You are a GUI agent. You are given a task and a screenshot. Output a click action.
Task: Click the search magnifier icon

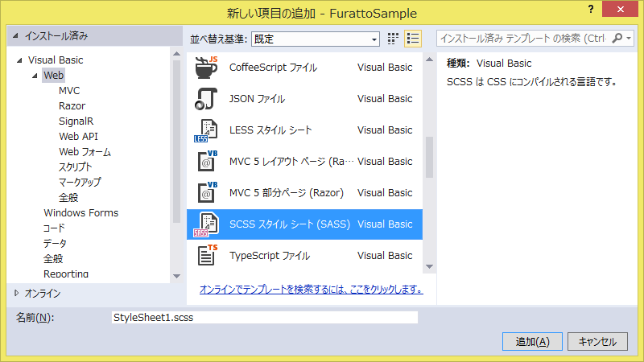(617, 38)
